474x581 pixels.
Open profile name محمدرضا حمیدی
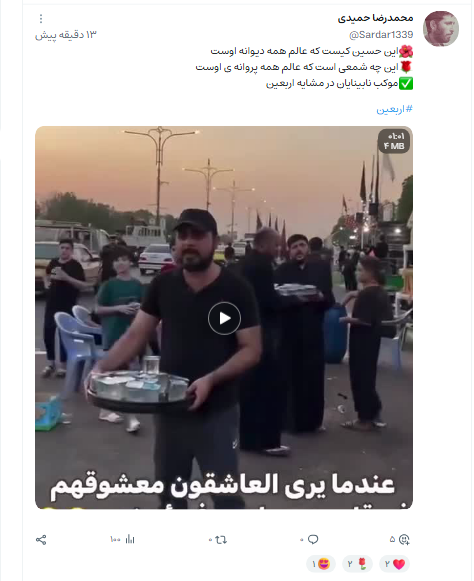click(x=375, y=18)
